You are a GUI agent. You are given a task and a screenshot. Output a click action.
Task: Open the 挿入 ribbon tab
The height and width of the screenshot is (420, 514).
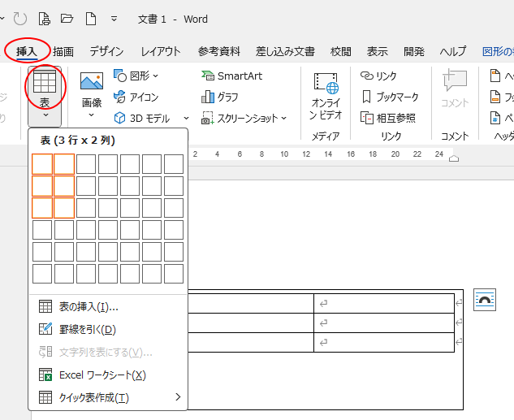[x=27, y=51]
